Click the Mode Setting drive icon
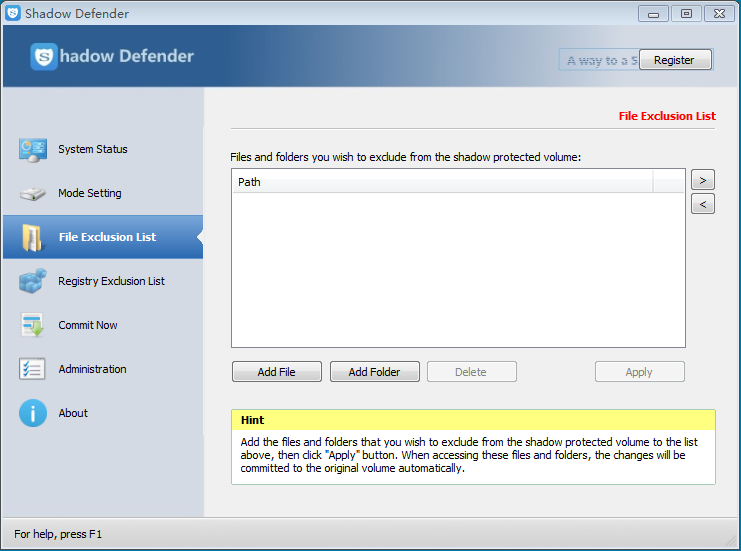741x551 pixels. click(33, 194)
